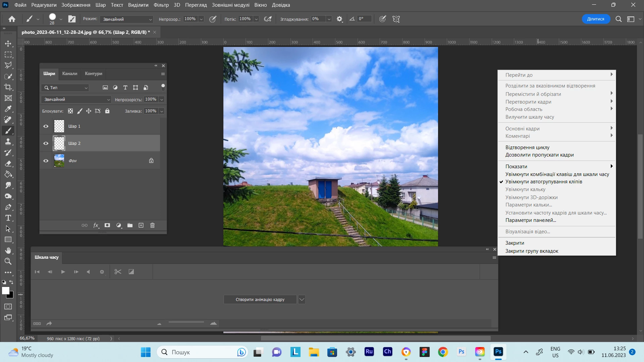Open the Фільтр menu
Screen dimensions: 644x362
coord(161,5)
